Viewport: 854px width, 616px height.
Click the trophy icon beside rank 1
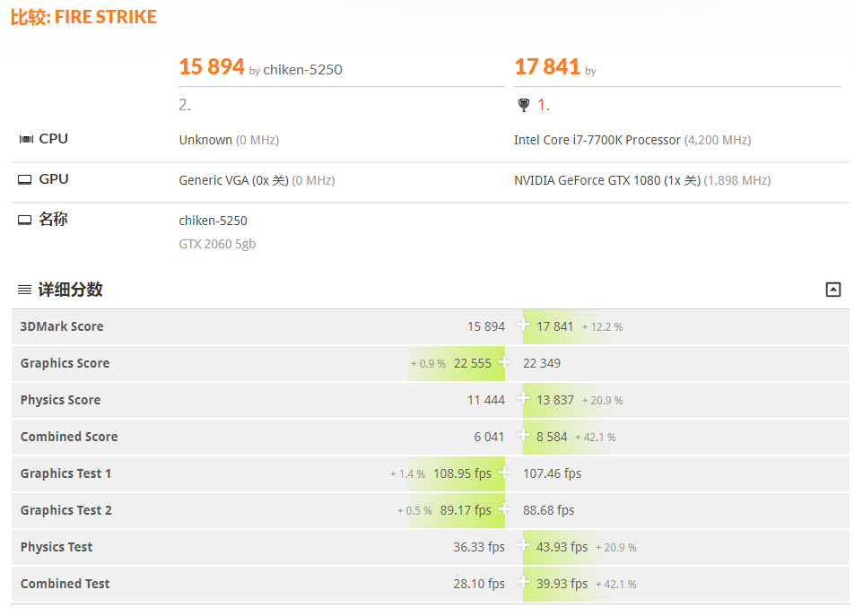point(523,105)
